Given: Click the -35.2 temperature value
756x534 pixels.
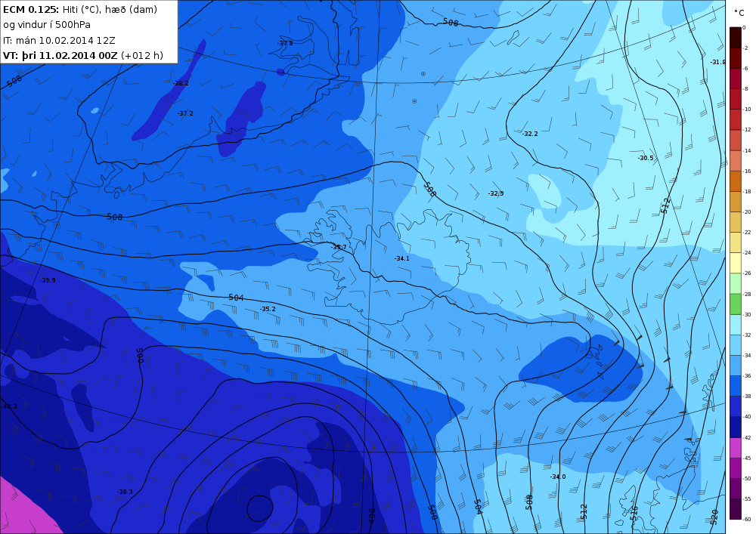Looking at the screenshot, I should click(x=268, y=309).
